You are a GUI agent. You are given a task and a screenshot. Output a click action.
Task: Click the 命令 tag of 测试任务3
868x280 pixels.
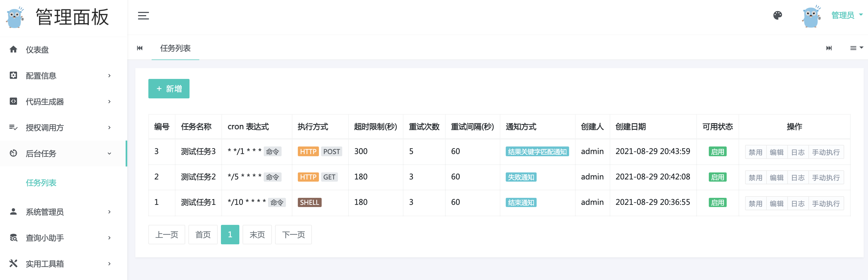click(x=272, y=151)
